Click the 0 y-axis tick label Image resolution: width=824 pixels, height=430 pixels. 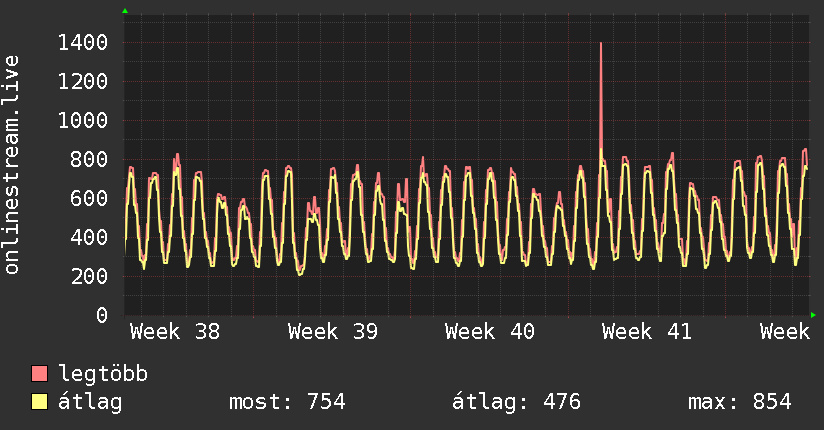pos(101,315)
